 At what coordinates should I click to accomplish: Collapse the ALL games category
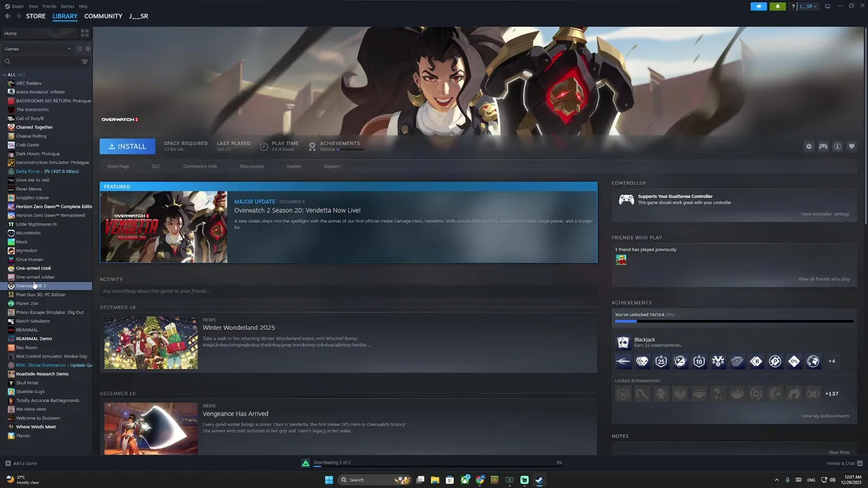(x=5, y=75)
